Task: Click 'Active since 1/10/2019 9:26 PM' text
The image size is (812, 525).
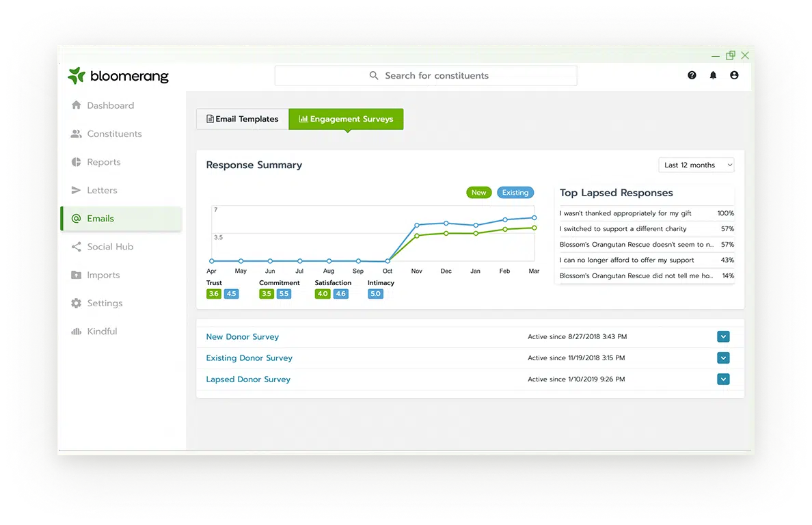Action: [x=576, y=379]
